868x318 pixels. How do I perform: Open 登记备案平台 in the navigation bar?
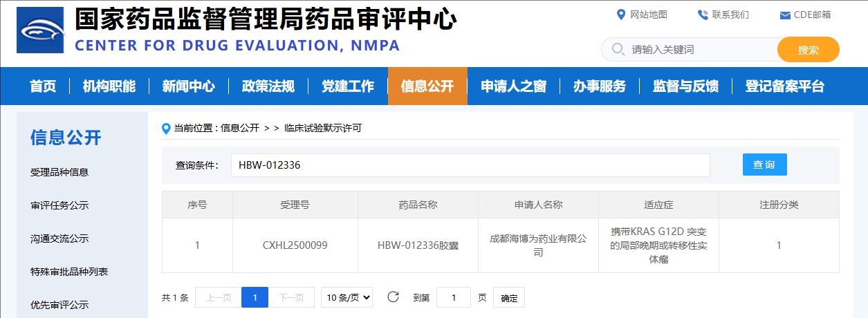[x=785, y=86]
